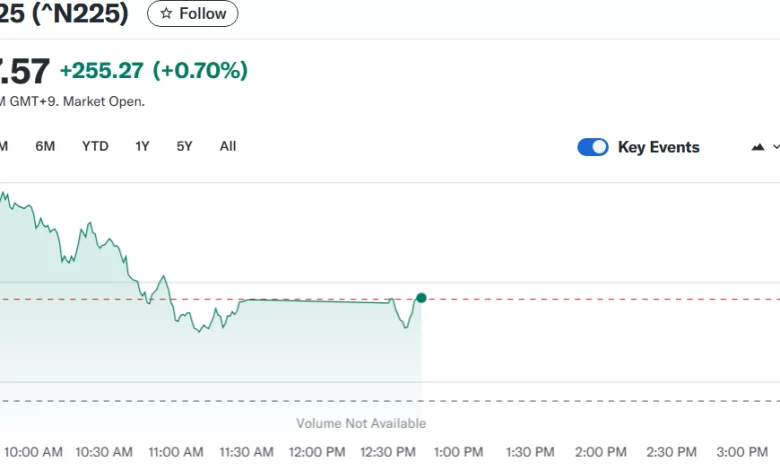Viewport: 780px width, 470px height.
Task: Click the red dashed previous close line
Action: point(600,299)
